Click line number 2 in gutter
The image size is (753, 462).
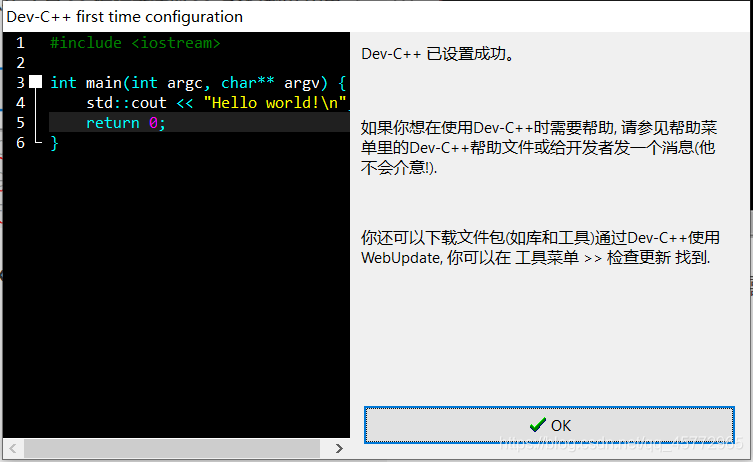point(20,63)
